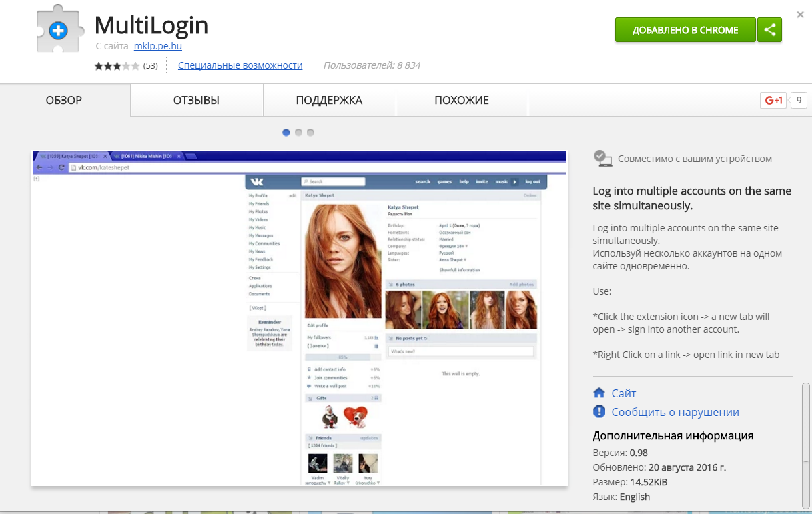Click the Сообщить о нарушении link
This screenshot has width=812, height=514.
675,412
